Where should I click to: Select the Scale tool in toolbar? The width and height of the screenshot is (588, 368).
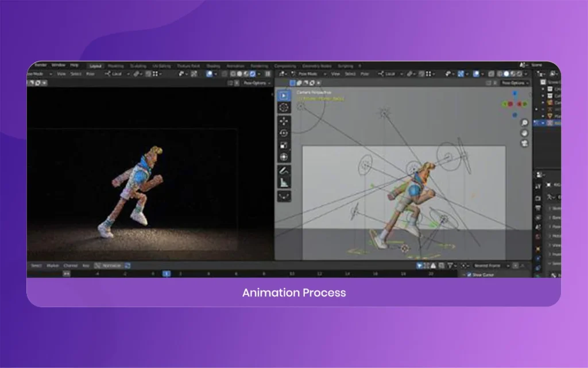[x=284, y=145]
